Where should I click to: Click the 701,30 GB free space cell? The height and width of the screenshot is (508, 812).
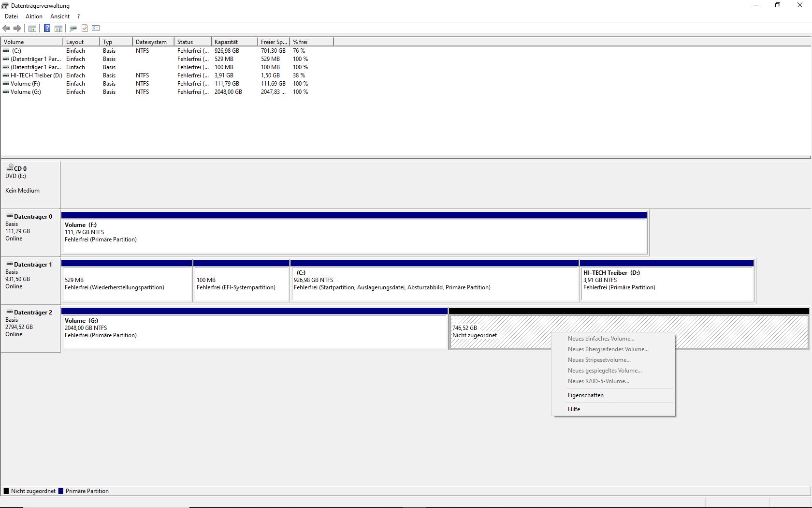[273, 51]
